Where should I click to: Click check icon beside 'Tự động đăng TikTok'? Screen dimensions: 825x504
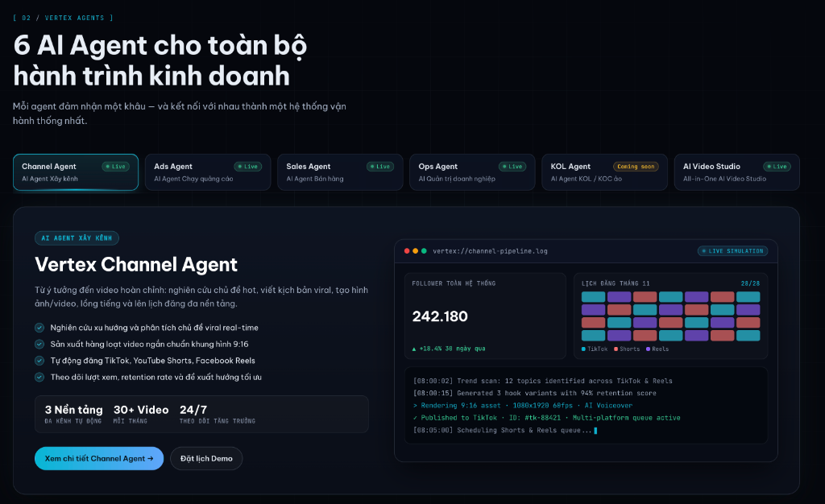click(39, 361)
